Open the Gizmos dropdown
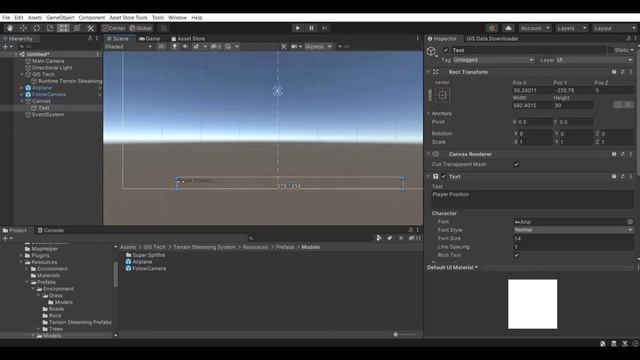 tap(318, 47)
